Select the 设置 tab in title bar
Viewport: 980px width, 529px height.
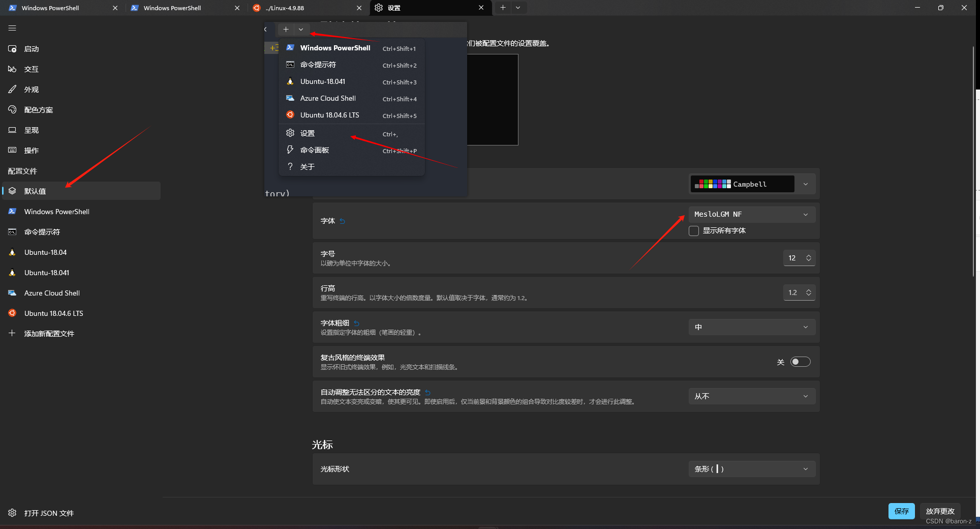(x=431, y=8)
